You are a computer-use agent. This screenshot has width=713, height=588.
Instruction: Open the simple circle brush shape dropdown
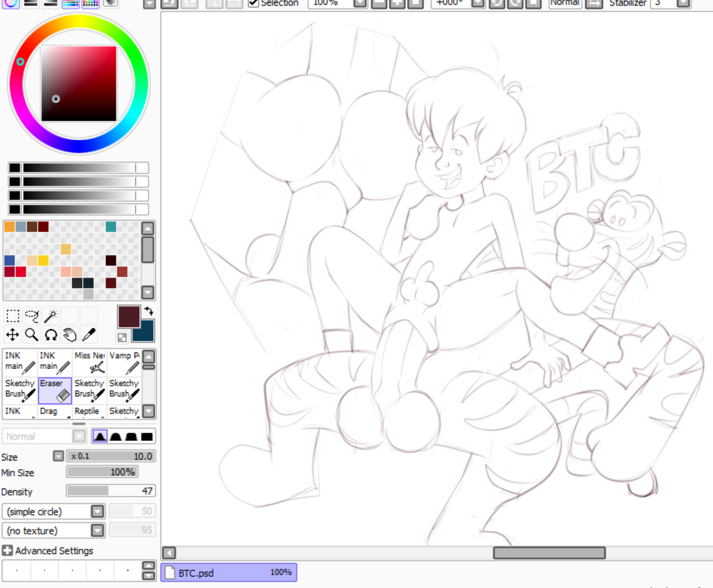point(97,511)
